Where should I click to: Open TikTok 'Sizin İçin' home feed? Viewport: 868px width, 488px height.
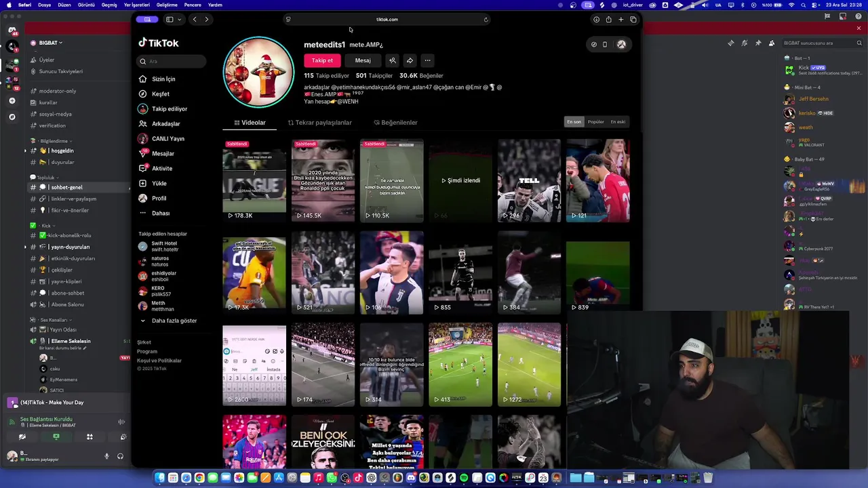click(157, 79)
